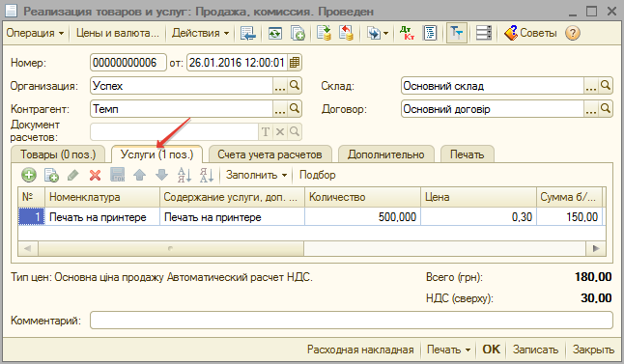624x364 pixels.
Task: Click the magnifier open icon for Контрагент
Action: 295,108
